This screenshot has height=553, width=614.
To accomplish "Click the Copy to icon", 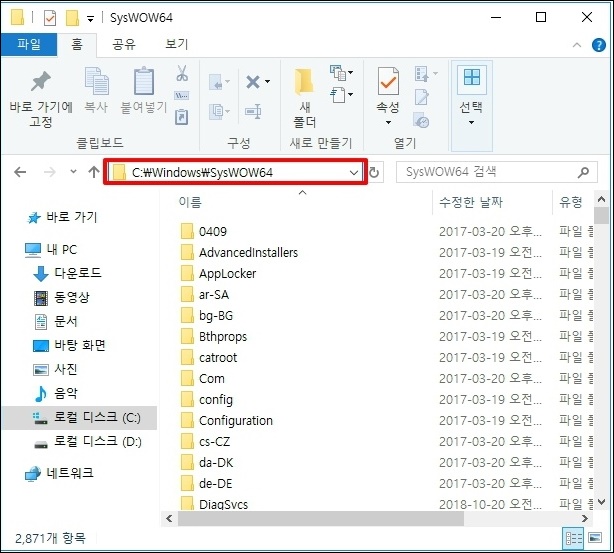I will [216, 112].
